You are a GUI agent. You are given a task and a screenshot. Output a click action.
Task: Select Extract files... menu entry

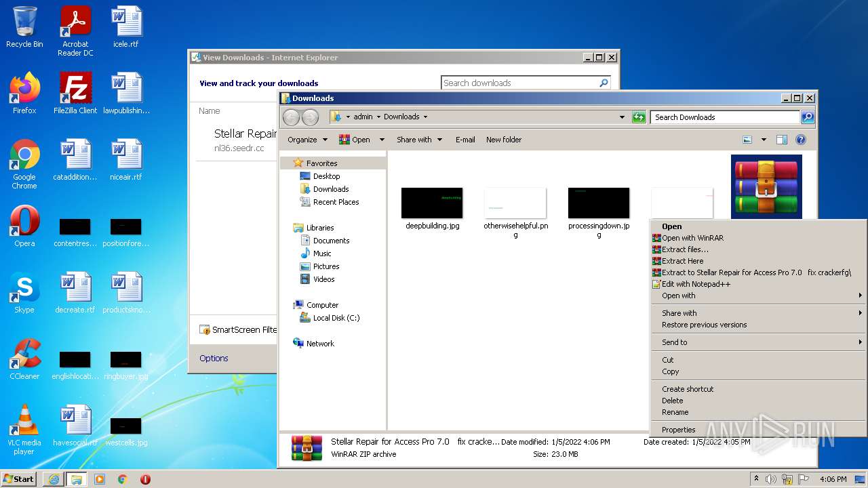pos(758,249)
